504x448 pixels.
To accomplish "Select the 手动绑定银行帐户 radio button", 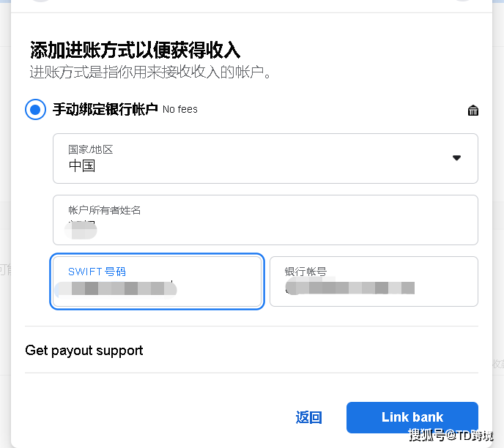I will (35, 110).
